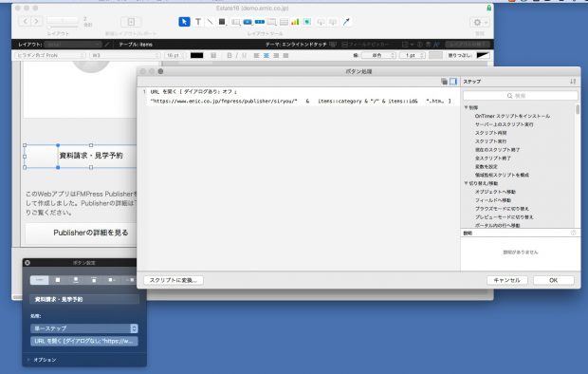Open the 単一ステップ action dropdown

pos(84,328)
